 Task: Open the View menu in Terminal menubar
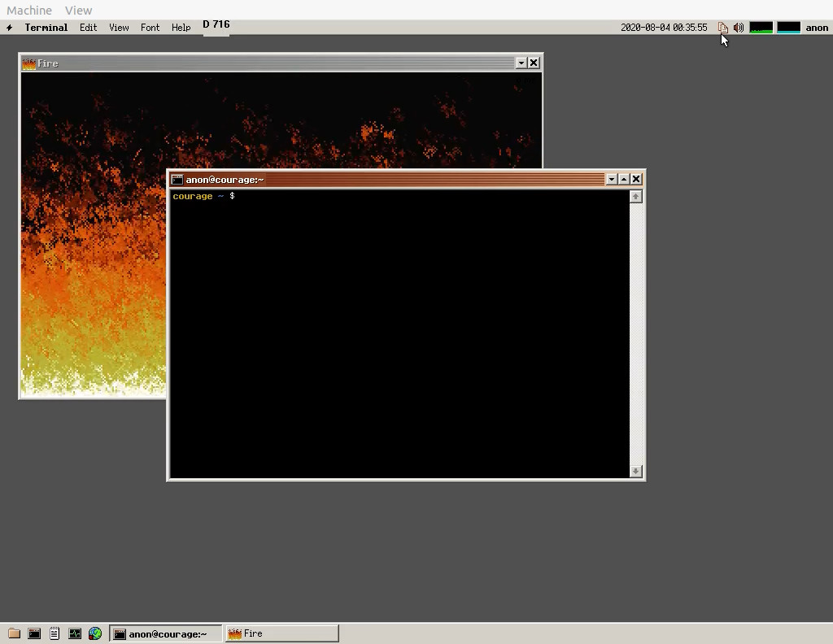tap(119, 28)
